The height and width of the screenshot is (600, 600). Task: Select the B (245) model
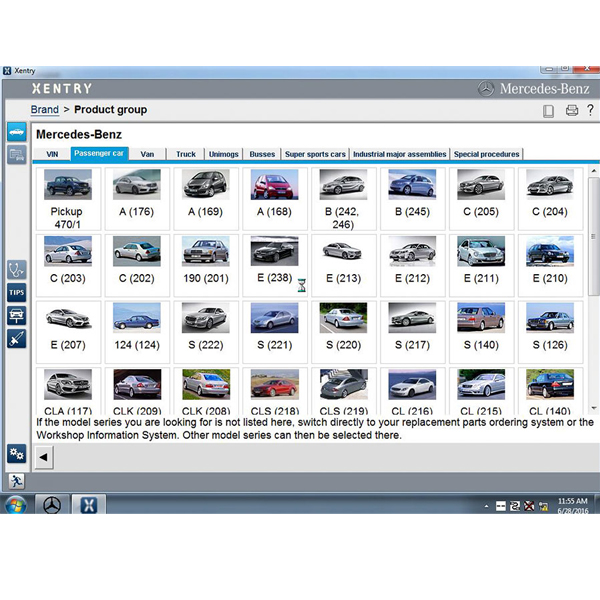pos(412,199)
